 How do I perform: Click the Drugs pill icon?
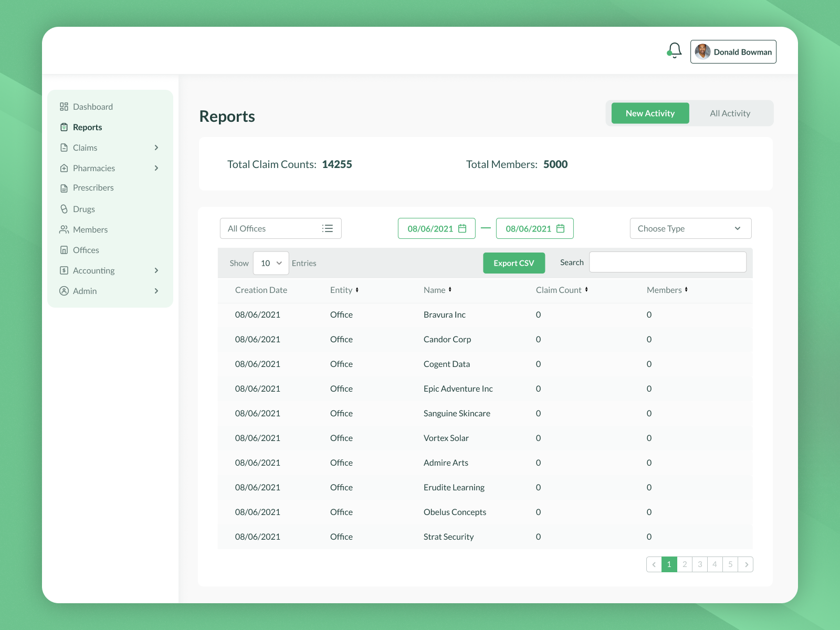pyautogui.click(x=64, y=209)
